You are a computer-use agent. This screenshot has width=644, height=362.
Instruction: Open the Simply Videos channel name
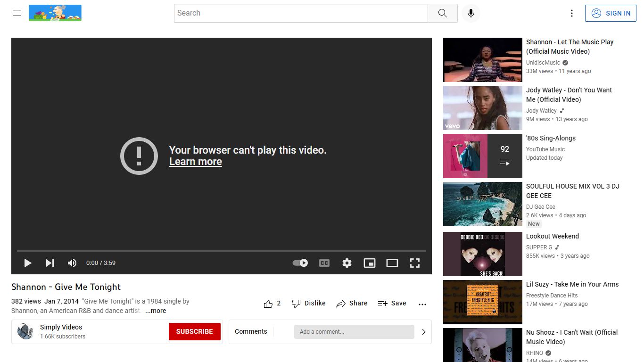(x=61, y=327)
